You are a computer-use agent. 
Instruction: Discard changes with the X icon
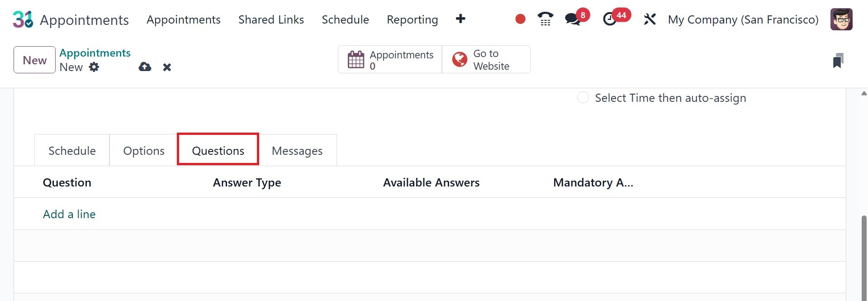(167, 67)
